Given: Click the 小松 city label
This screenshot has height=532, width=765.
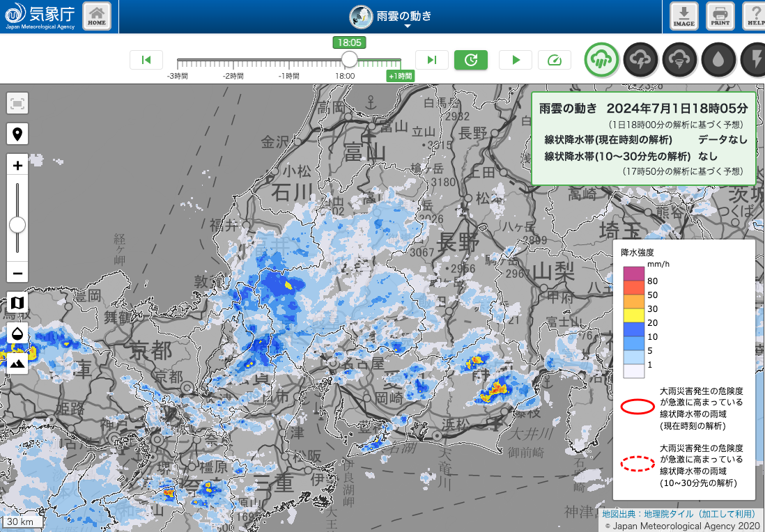Looking at the screenshot, I should tap(297, 171).
